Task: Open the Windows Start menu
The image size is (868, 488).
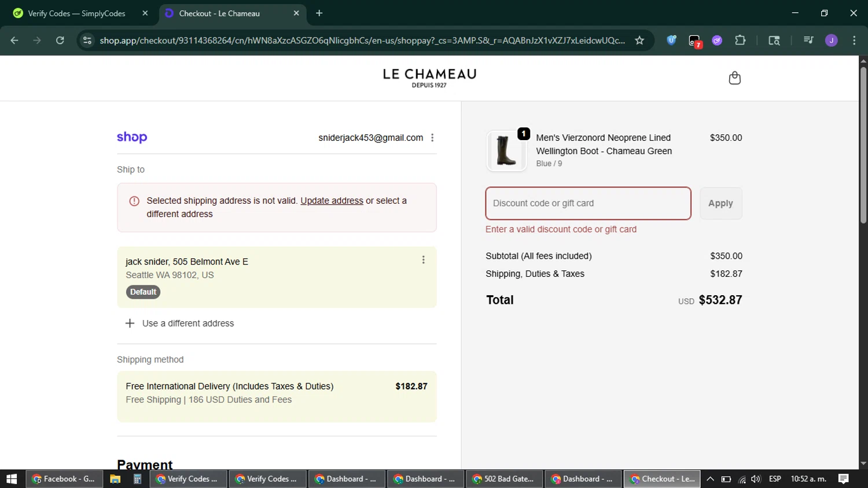Action: tap(12, 479)
